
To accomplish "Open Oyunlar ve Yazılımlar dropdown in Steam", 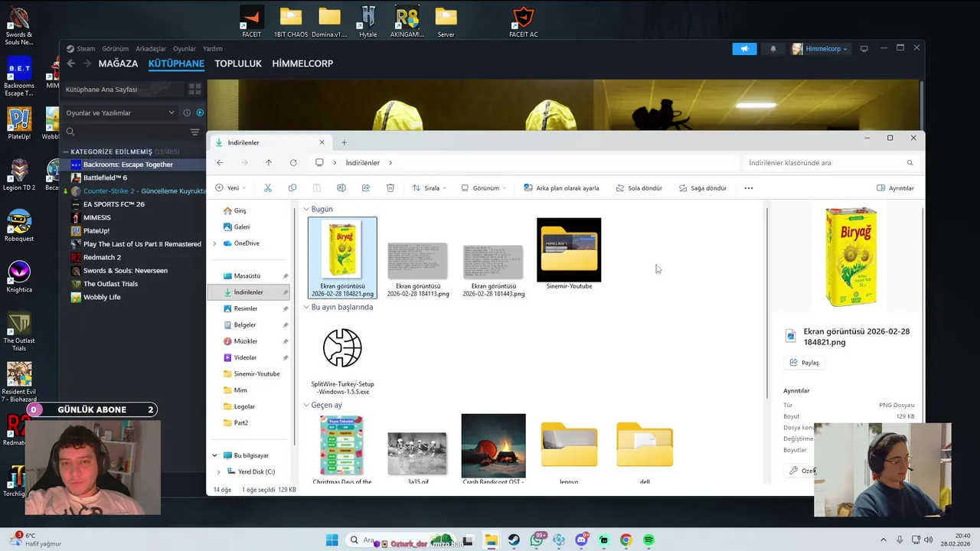I will [120, 112].
